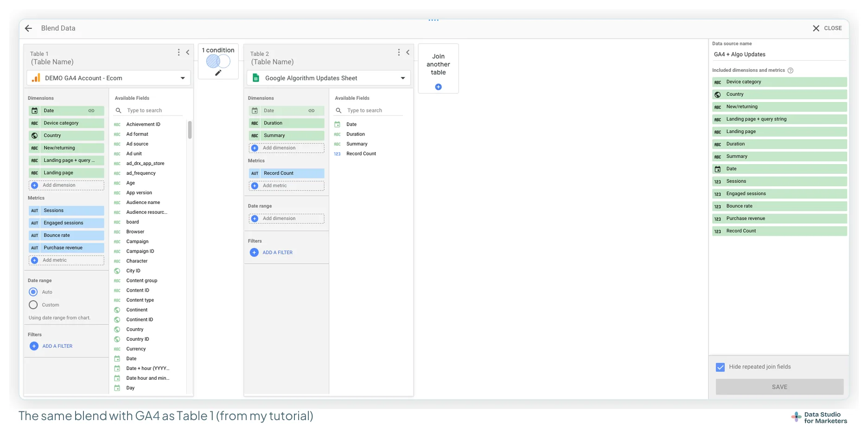Click Add dimension under Table 2 Date range

click(x=287, y=219)
